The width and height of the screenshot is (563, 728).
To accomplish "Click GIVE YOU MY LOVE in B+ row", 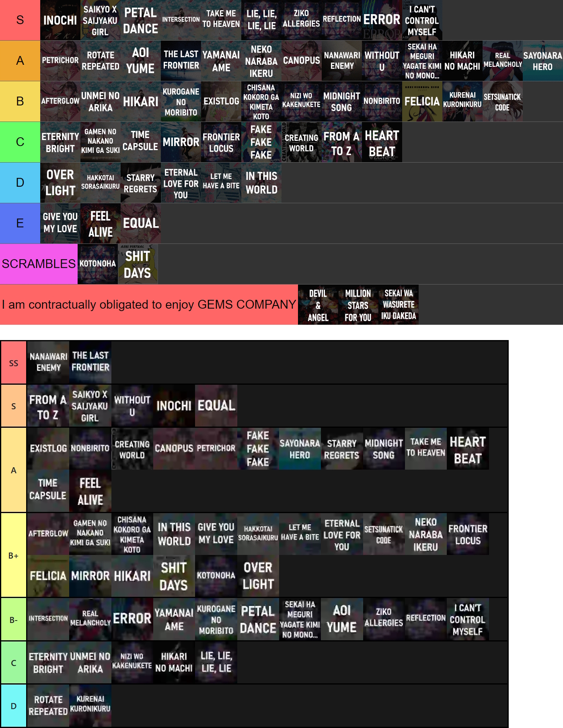I will [216, 534].
